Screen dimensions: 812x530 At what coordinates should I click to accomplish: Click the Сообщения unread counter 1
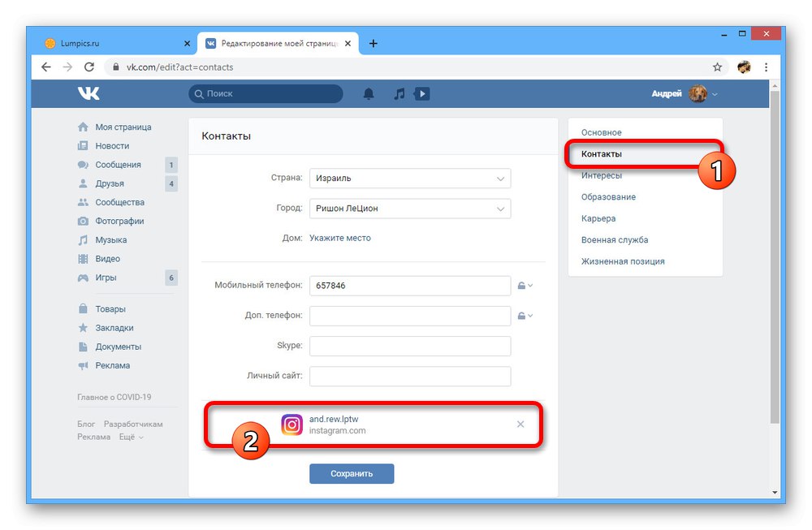[171, 165]
